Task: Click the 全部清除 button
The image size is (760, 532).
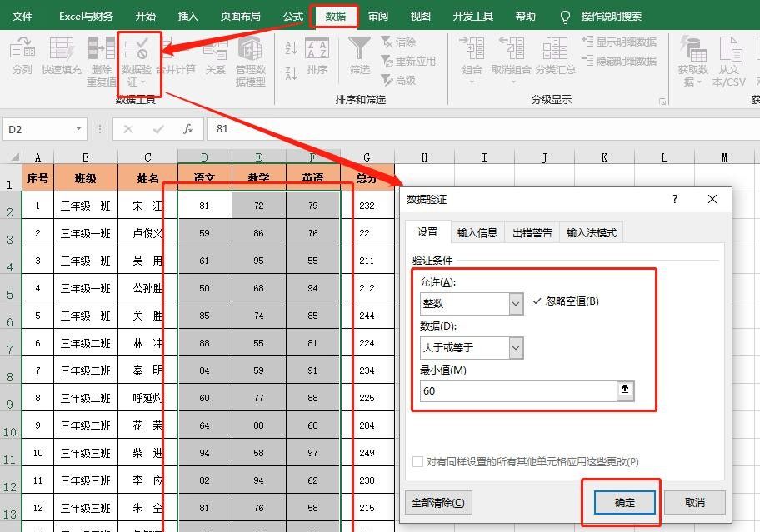Action: coord(438,502)
